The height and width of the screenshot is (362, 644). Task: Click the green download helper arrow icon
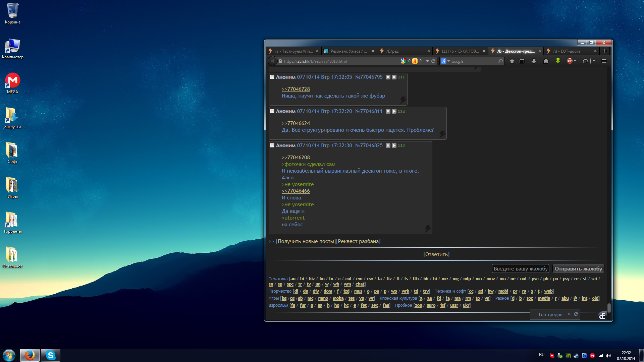(558, 61)
